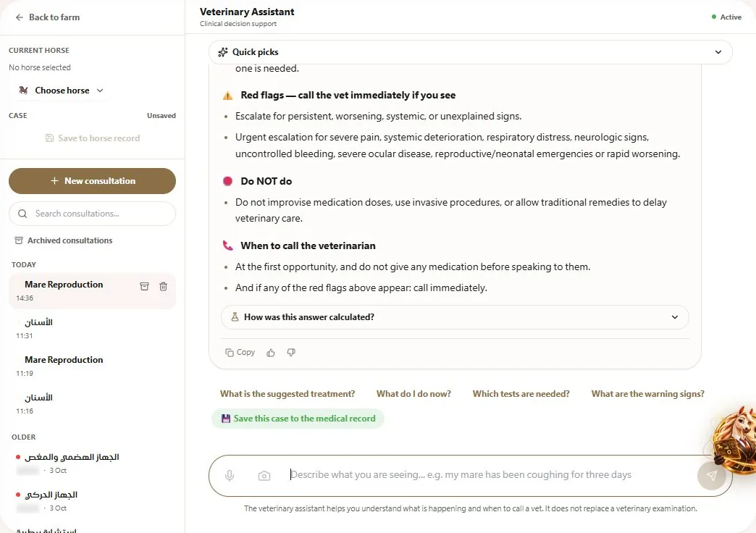Copy the assistant's answer
Viewport: 756px width, 533px height.
(240, 353)
